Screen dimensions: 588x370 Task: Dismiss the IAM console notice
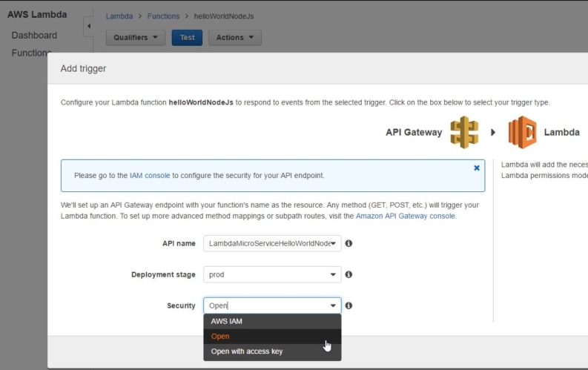[477, 168]
